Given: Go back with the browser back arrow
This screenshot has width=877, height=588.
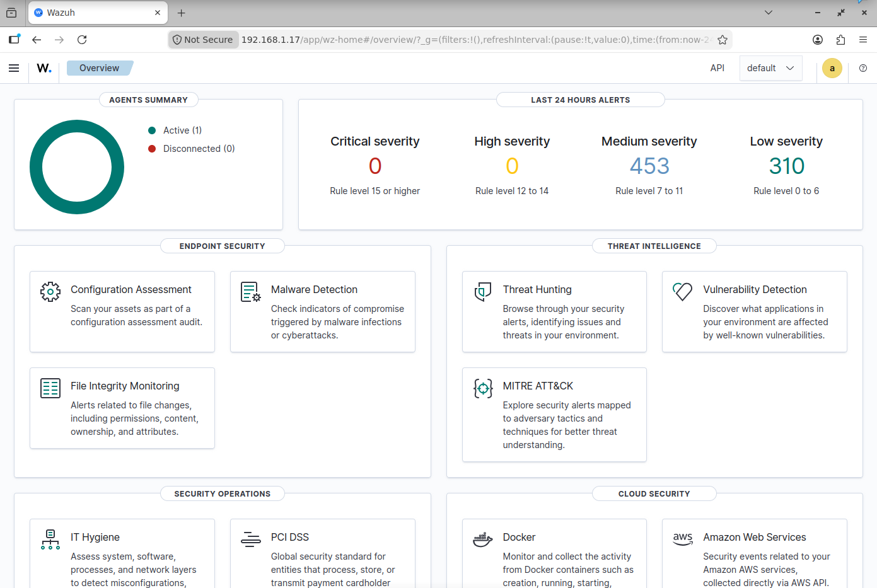Looking at the screenshot, I should [37, 40].
